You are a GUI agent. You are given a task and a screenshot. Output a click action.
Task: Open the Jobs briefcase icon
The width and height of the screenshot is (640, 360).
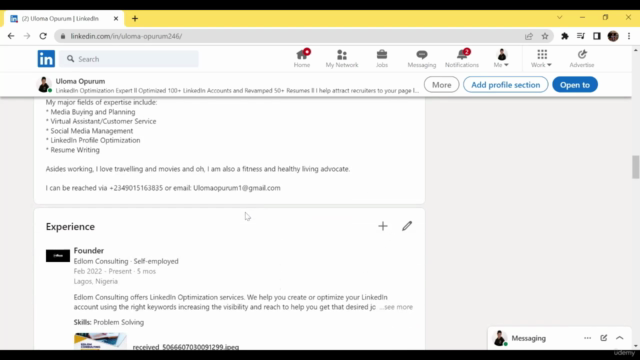point(382,58)
